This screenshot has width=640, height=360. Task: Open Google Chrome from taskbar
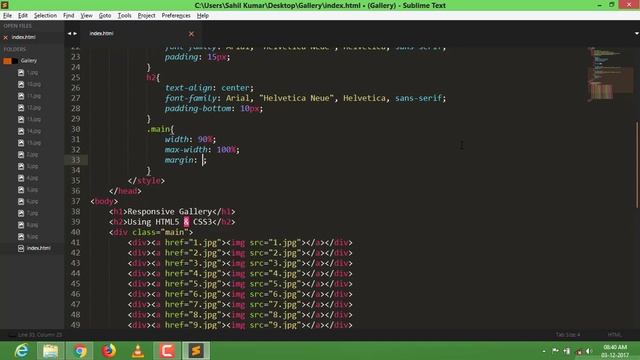[x=80, y=351]
